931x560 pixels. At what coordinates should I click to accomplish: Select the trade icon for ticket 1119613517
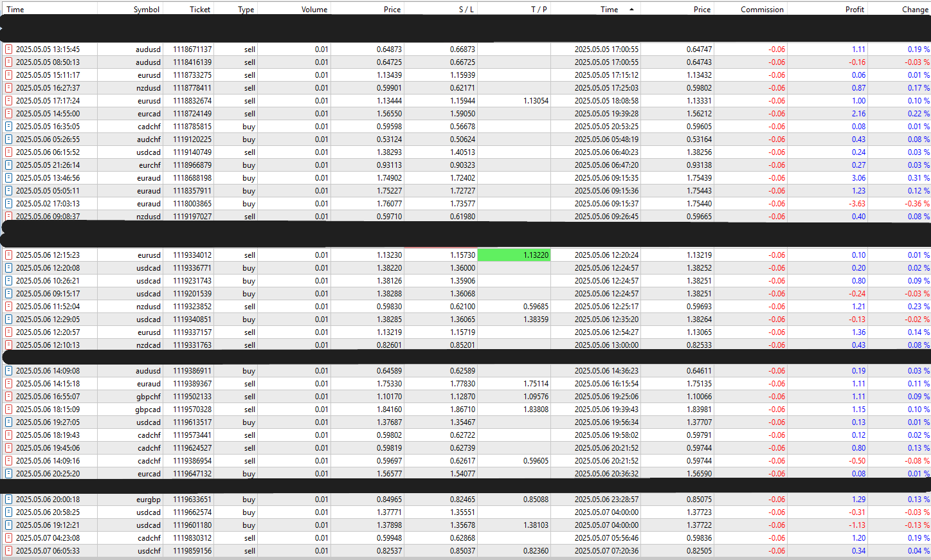pos(8,422)
